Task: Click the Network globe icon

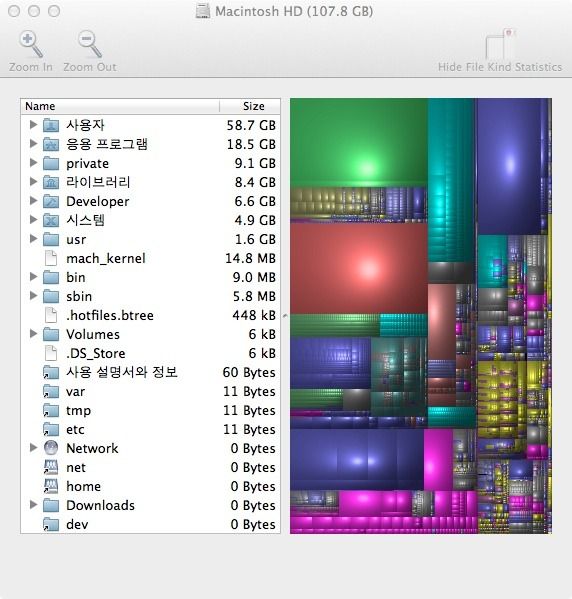Action: pyautogui.click(x=51, y=448)
